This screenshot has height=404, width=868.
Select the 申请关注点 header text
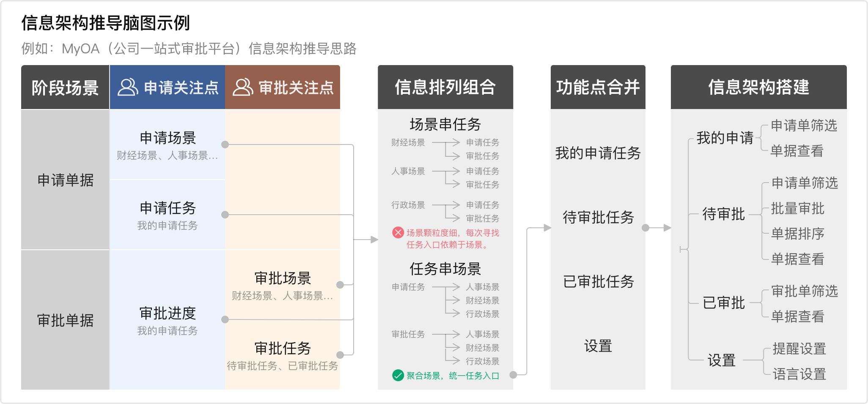click(x=181, y=87)
